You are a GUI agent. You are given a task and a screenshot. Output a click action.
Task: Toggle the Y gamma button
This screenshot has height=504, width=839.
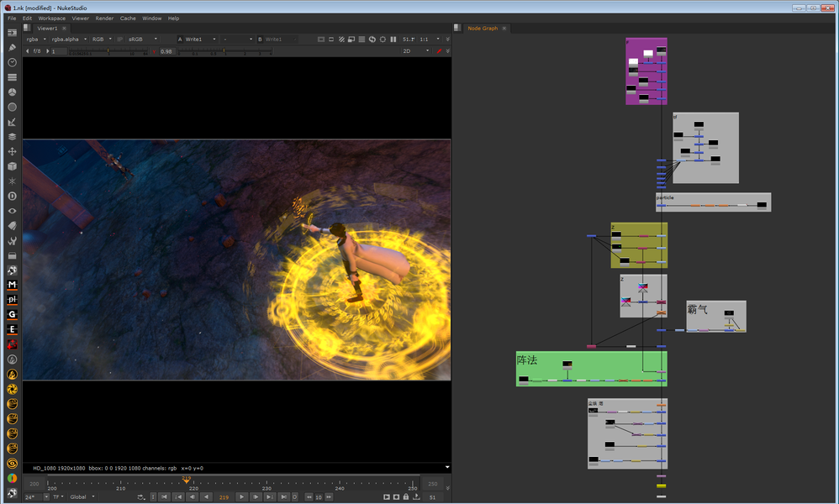(154, 51)
